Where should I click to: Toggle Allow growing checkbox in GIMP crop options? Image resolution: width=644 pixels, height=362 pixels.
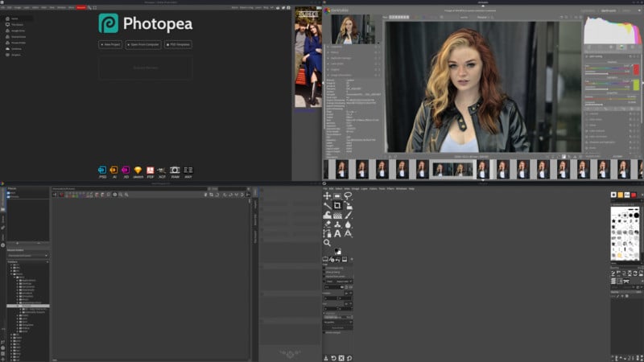click(x=325, y=272)
